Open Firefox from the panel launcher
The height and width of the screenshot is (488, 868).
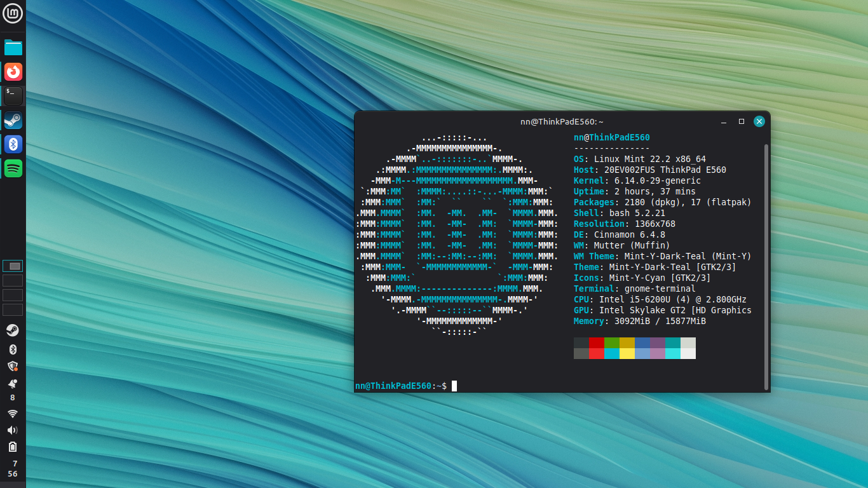pos(13,72)
